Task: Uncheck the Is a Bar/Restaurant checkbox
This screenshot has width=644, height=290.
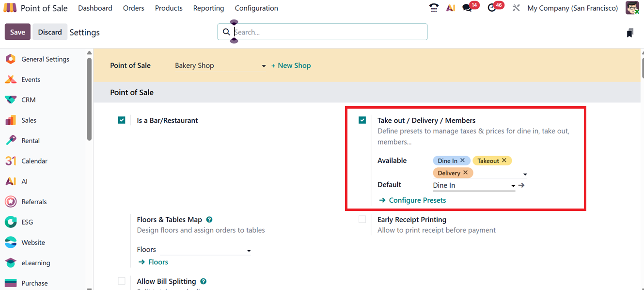Action: pos(122,120)
